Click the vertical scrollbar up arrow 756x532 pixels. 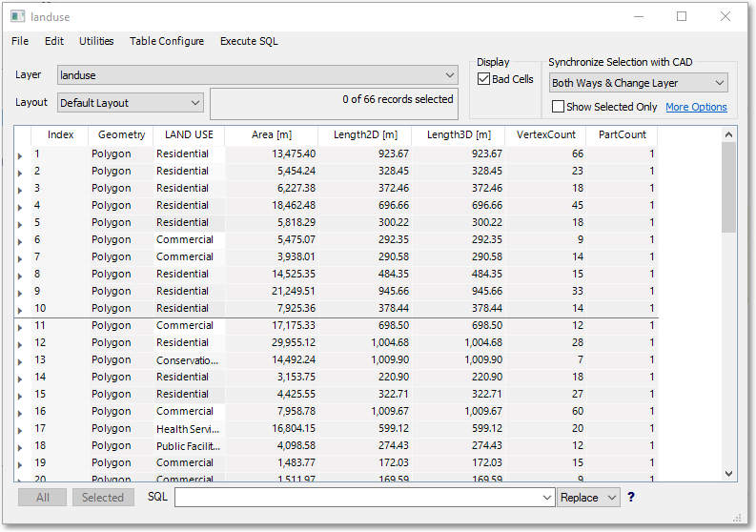[x=728, y=134]
